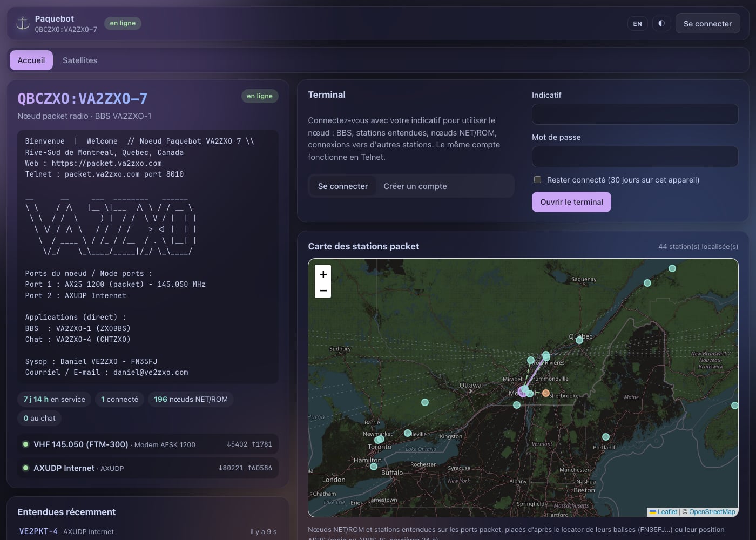The image size is (756, 540).
Task: Click the Se connecter button in header
Action: click(x=707, y=24)
